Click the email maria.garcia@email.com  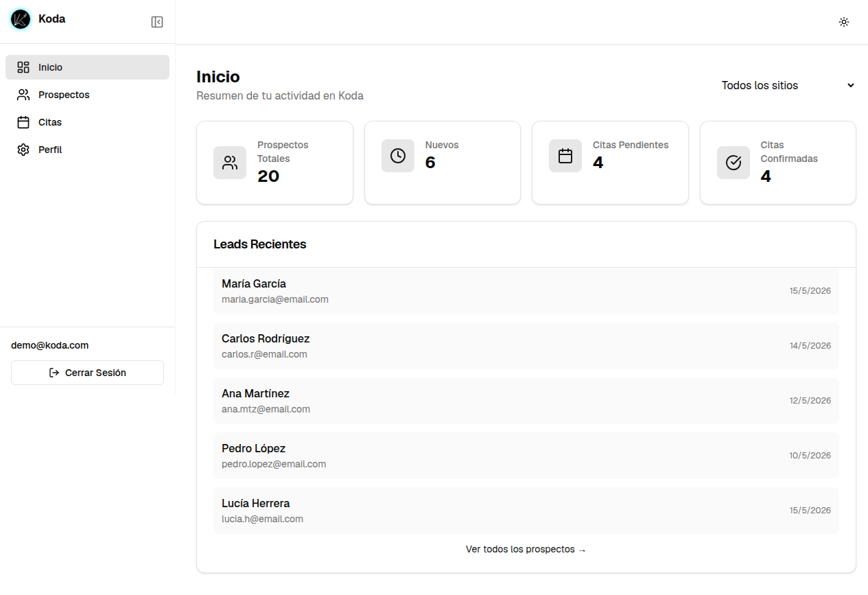[275, 299]
